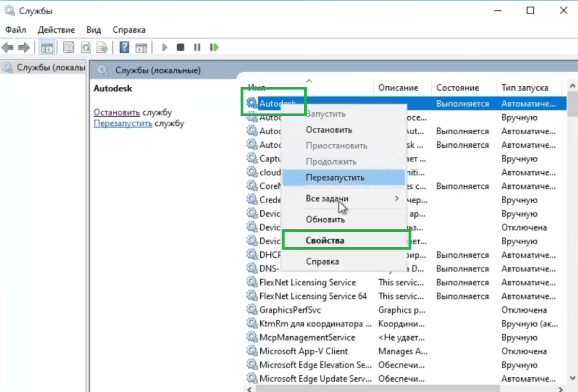Click the Forward arrow in the toolbar
Screen dimensions: 578x392
[x=24, y=48]
